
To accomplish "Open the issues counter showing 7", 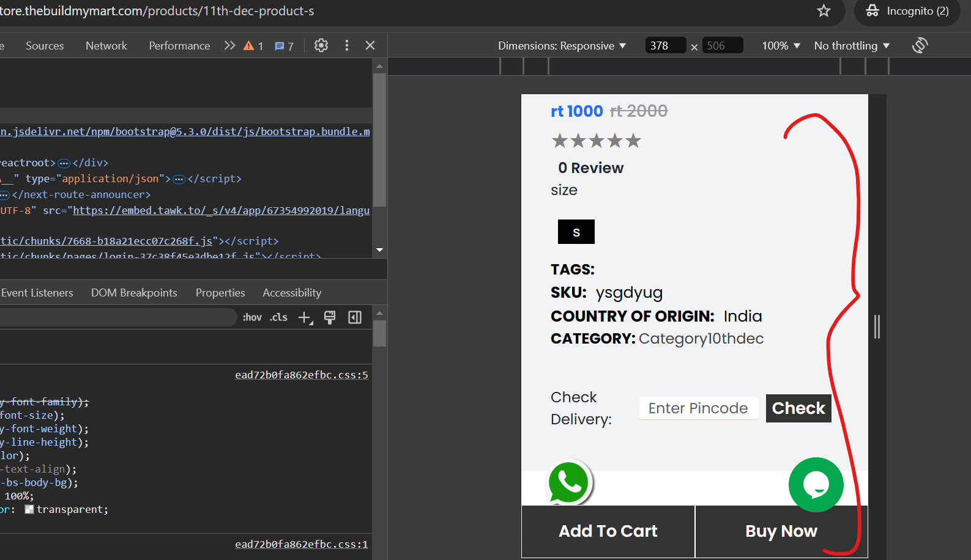I will (284, 46).
